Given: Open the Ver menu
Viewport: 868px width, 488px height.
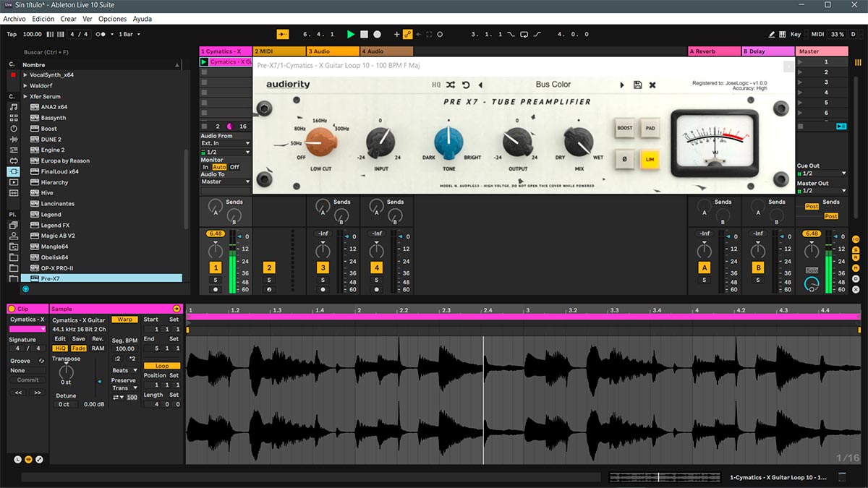Looking at the screenshot, I should pyautogui.click(x=88, y=19).
